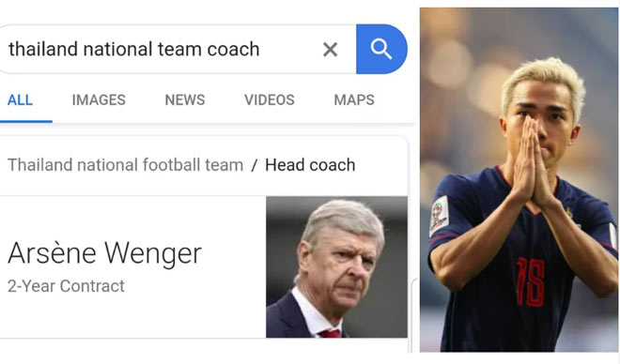Open the MAPS tab
The width and height of the screenshot is (620, 364).
[354, 99]
